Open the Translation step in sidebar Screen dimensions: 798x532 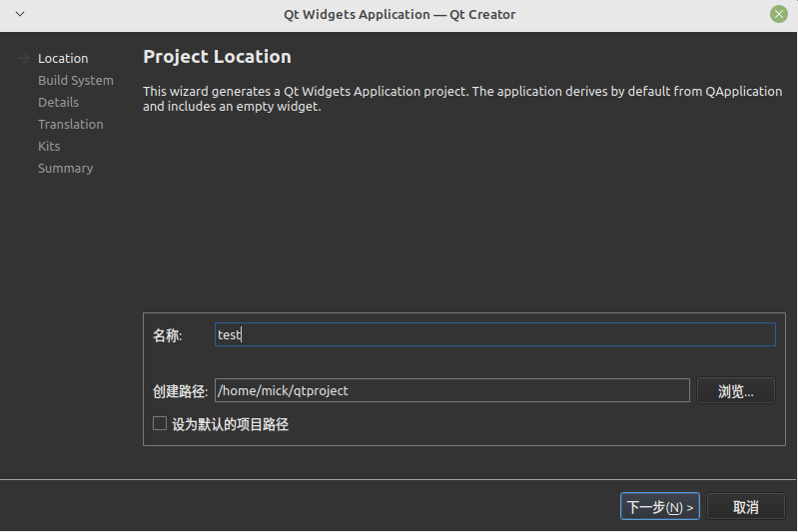pos(70,124)
